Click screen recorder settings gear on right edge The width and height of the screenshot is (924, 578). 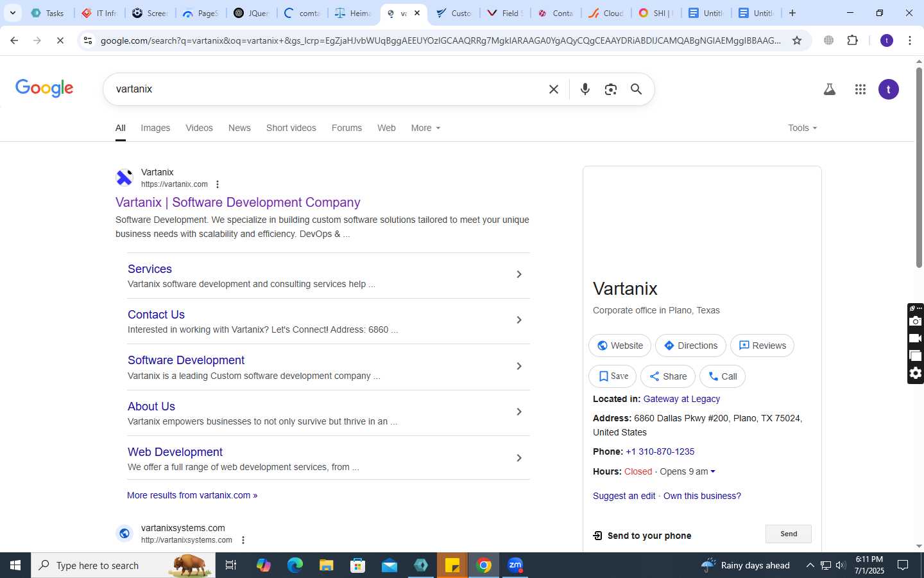click(916, 373)
